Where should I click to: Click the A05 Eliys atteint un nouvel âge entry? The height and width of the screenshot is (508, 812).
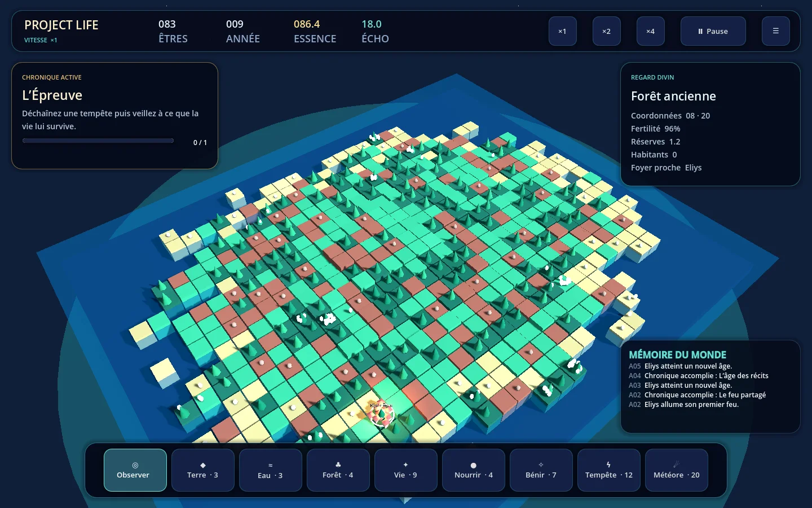coord(681,366)
